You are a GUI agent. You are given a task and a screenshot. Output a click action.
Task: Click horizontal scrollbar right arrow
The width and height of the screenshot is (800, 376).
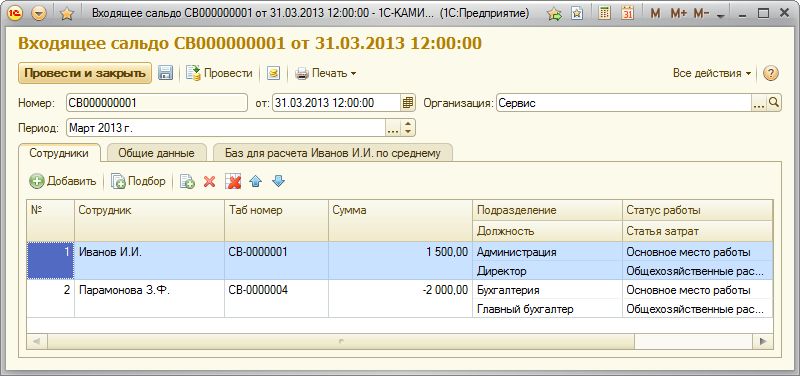coord(763,341)
